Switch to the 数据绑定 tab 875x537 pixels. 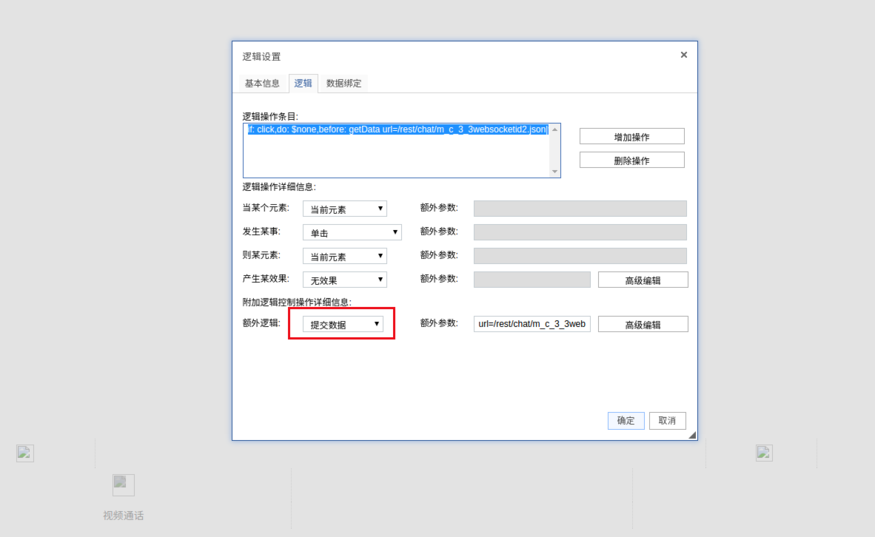point(344,83)
